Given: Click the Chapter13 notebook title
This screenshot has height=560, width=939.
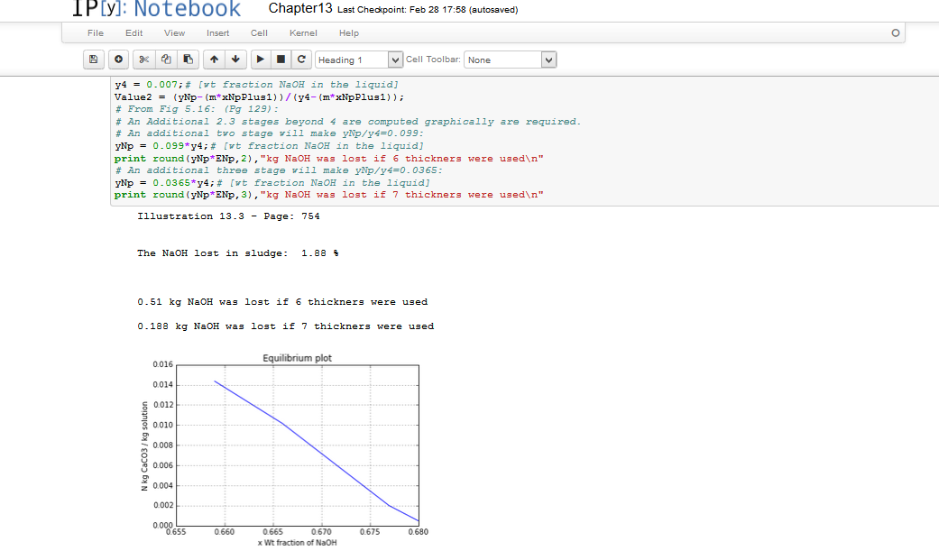Looking at the screenshot, I should (300, 9).
